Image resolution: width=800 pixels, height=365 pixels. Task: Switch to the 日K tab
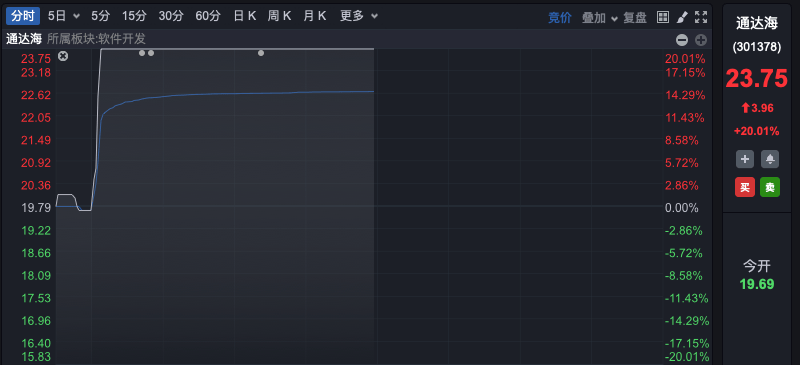245,16
